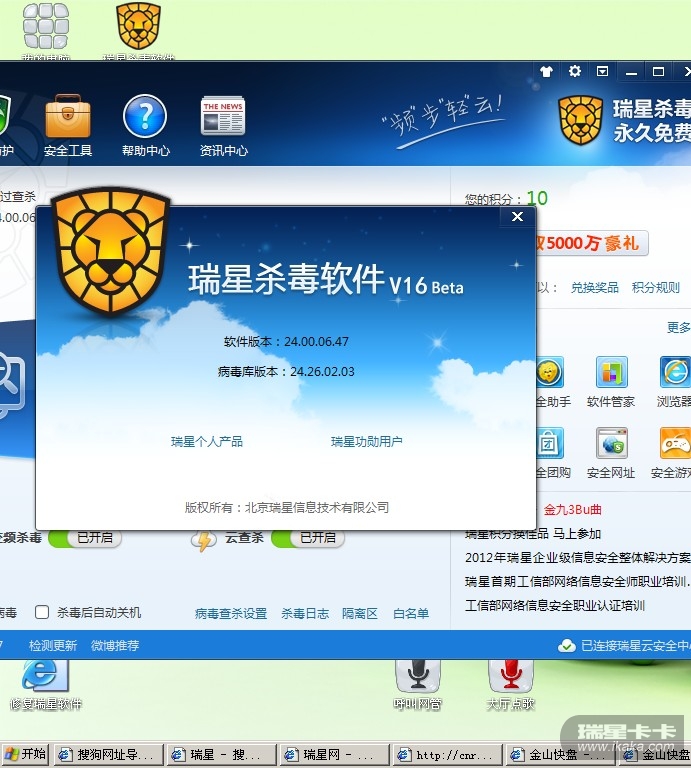
Task: Open 瑞星功勋用户 link in about dialog
Action: pyautogui.click(x=367, y=441)
